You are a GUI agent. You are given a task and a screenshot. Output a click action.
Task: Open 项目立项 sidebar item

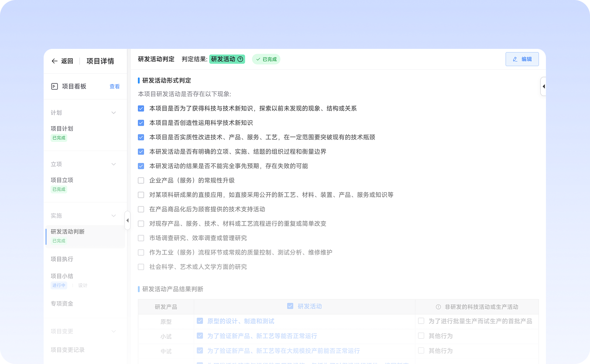pos(62,180)
